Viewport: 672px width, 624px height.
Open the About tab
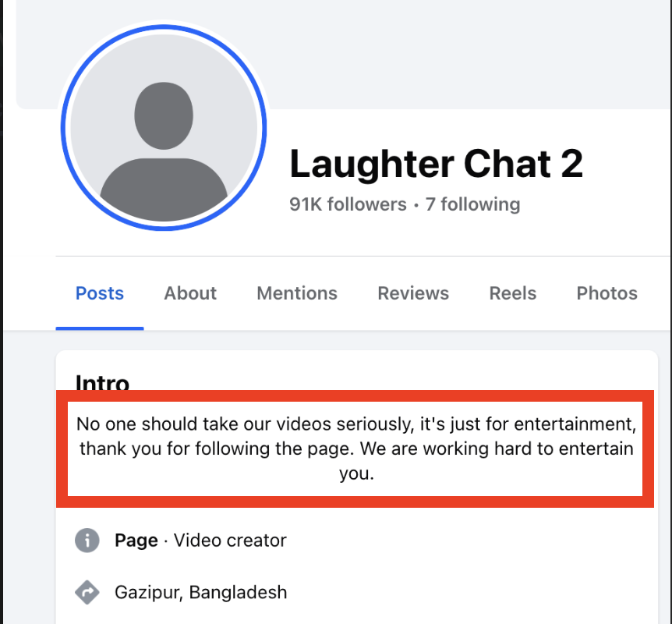pos(190,293)
